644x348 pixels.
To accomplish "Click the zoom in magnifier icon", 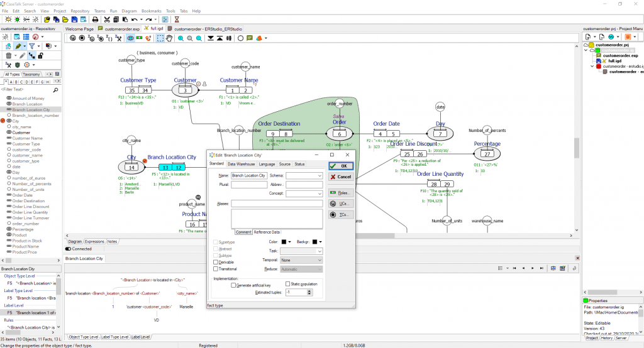I will point(180,38).
